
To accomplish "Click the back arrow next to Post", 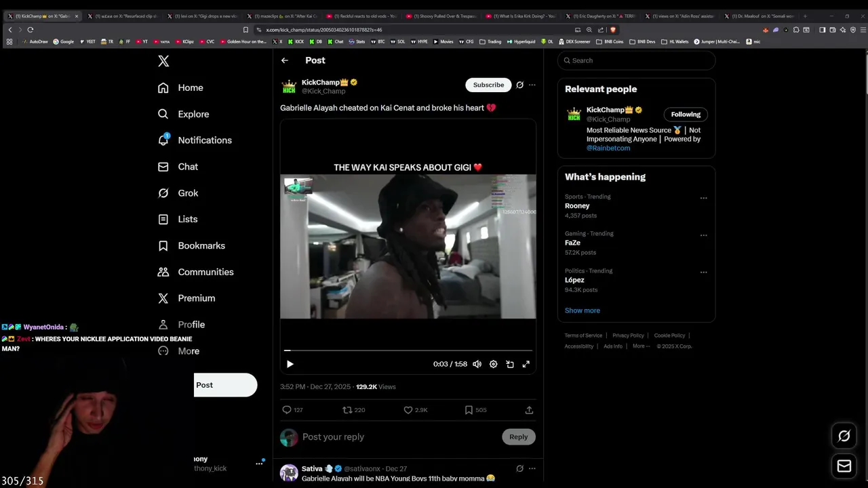I will [285, 60].
